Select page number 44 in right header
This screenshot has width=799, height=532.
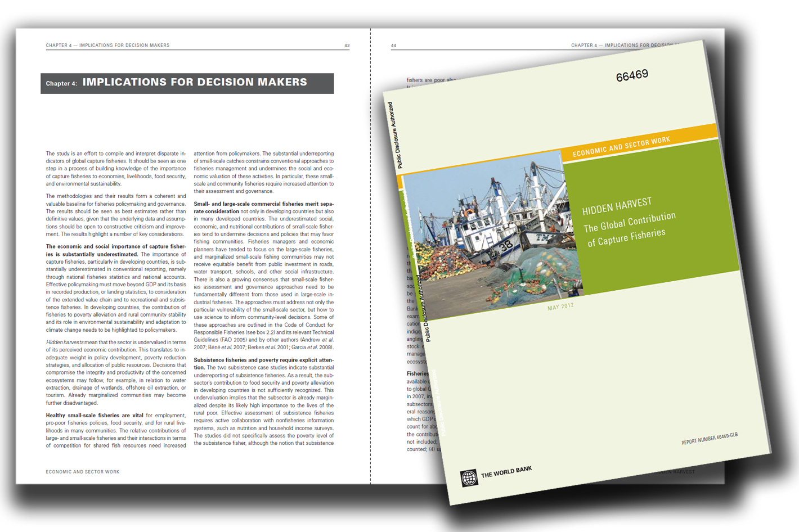(394, 46)
